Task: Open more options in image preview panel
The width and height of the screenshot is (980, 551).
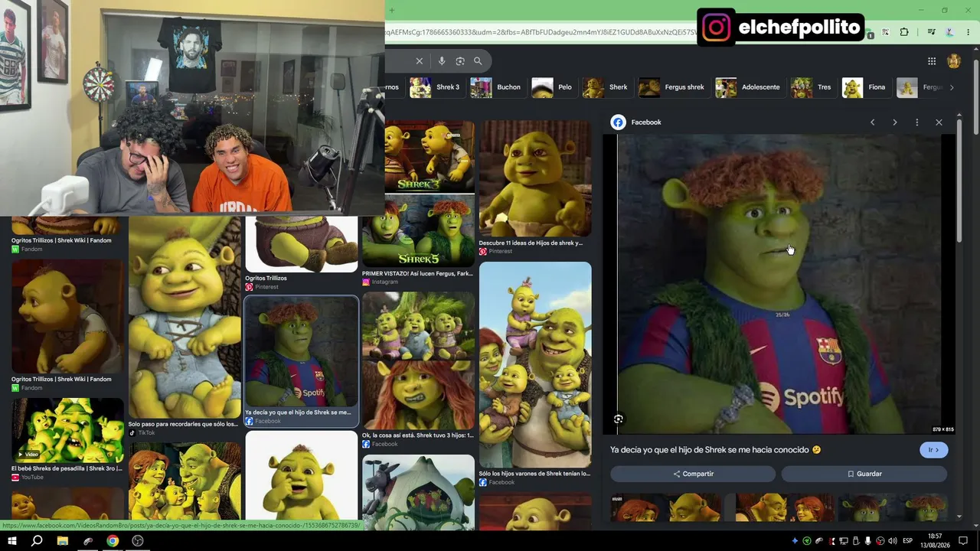Action: (x=916, y=122)
